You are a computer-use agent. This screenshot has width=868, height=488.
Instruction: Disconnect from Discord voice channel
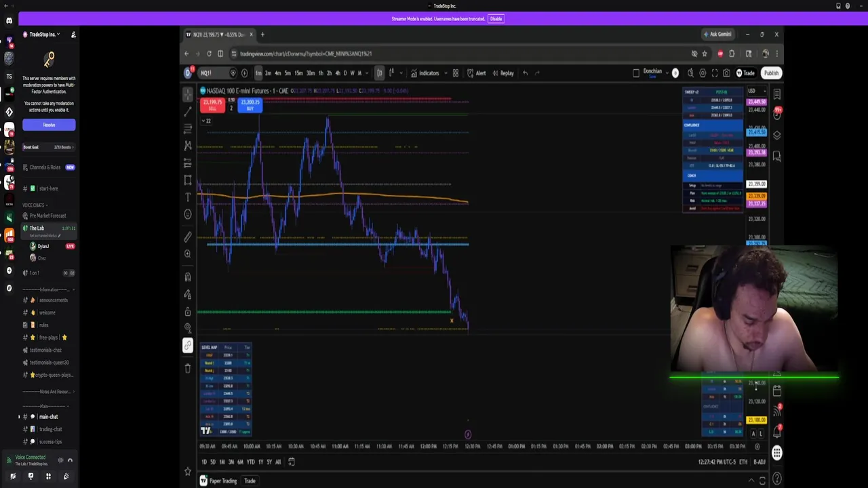point(70,460)
